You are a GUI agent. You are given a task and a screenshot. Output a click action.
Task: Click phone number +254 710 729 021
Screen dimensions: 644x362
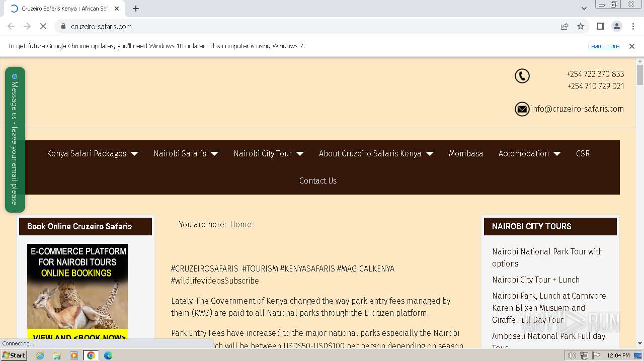tap(596, 86)
